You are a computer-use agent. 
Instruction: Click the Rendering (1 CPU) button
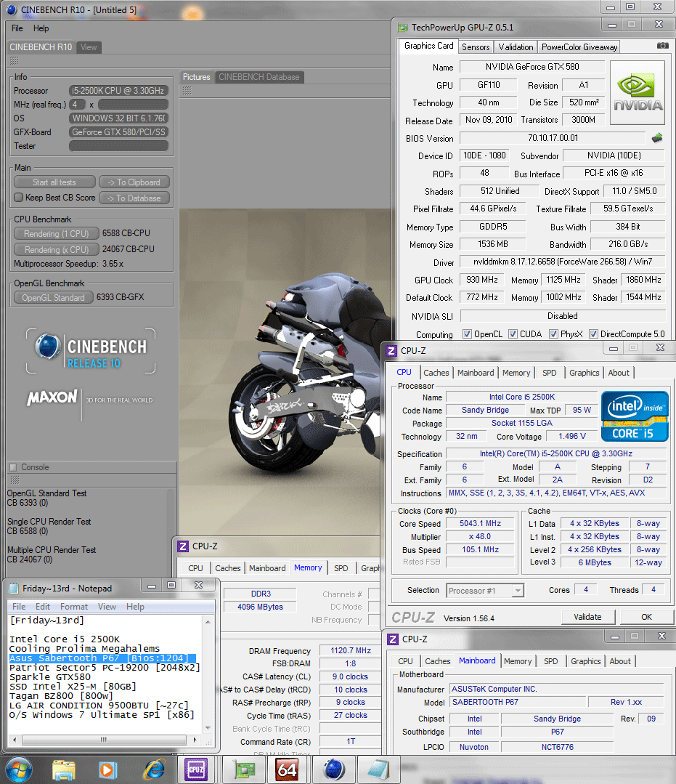pyautogui.click(x=56, y=233)
